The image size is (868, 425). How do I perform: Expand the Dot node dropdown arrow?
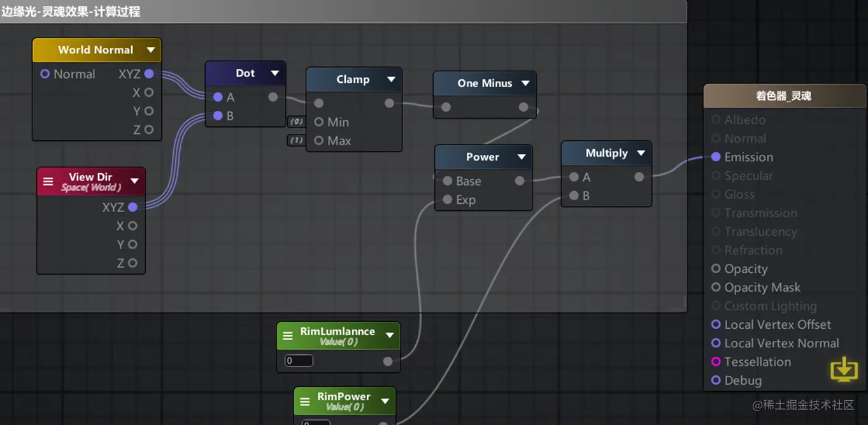(274, 73)
